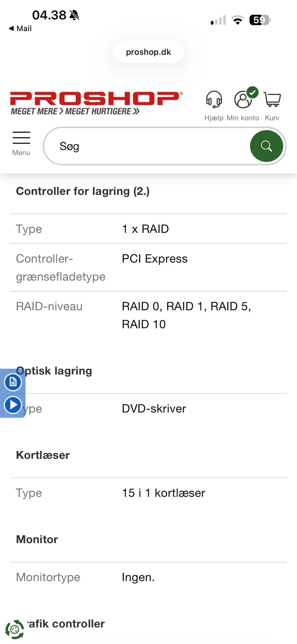
Task: Open the green cookie settings icon
Action: 14,629
